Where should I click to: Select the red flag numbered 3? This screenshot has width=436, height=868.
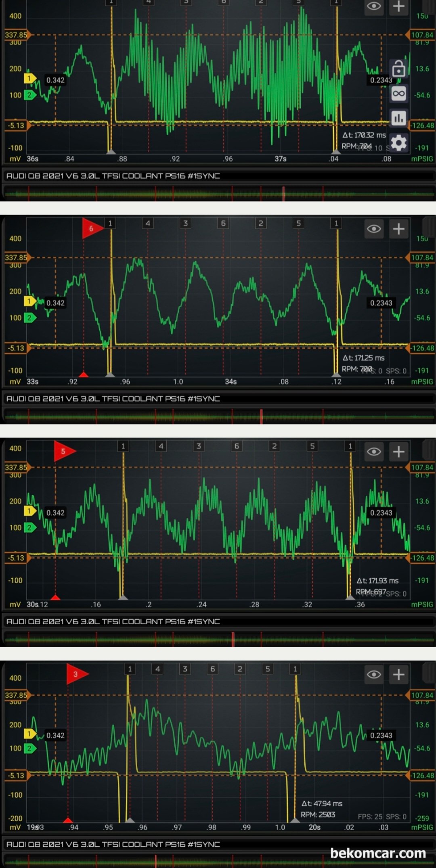(x=77, y=674)
